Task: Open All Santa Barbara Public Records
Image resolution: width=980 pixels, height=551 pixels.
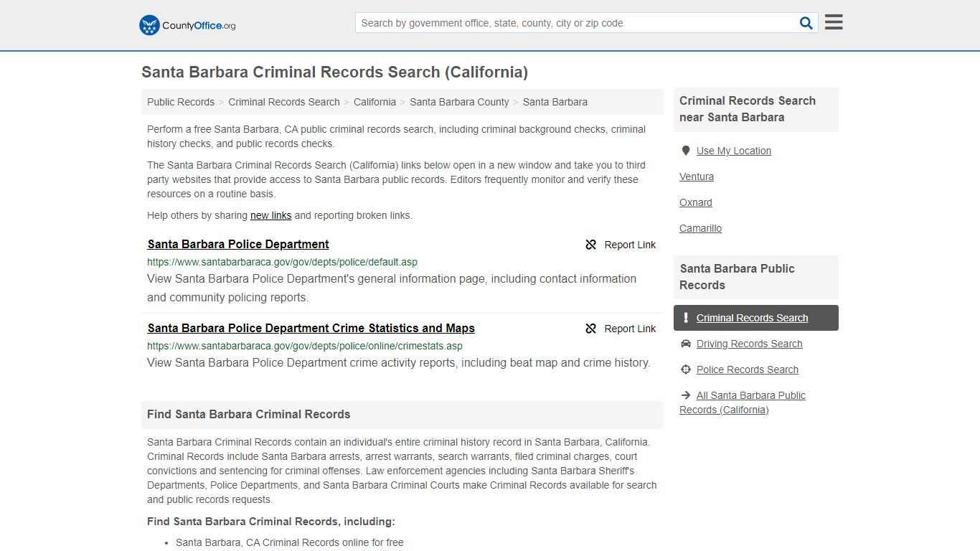Action: (x=743, y=402)
